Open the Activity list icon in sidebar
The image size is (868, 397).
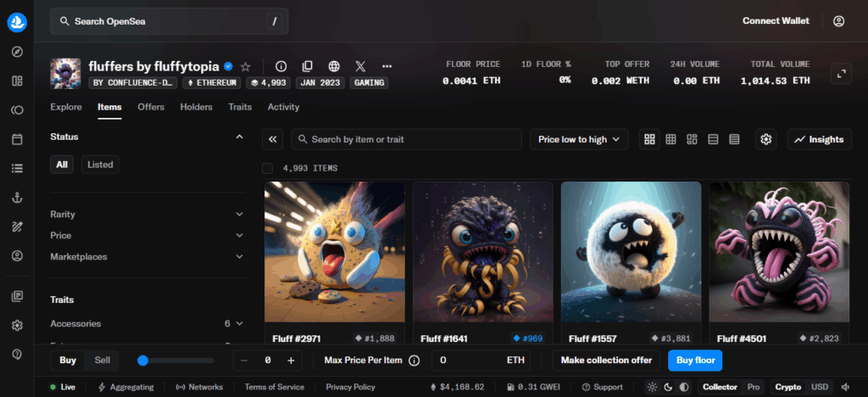pyautogui.click(x=17, y=168)
